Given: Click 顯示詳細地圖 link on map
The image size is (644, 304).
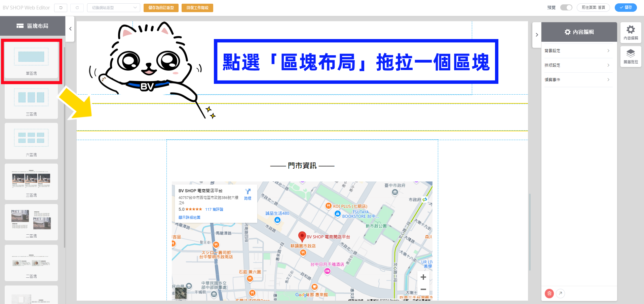Looking at the screenshot, I should pyautogui.click(x=189, y=217).
